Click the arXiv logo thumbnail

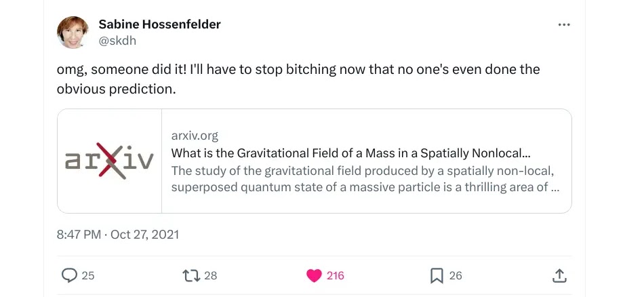point(110,161)
